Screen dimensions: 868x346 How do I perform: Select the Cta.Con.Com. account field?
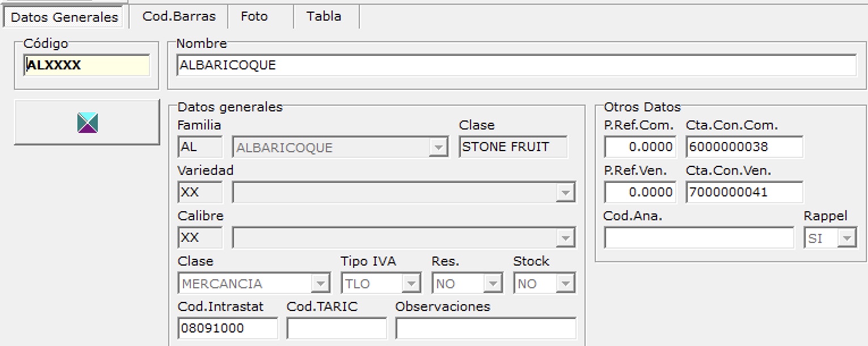(x=744, y=147)
